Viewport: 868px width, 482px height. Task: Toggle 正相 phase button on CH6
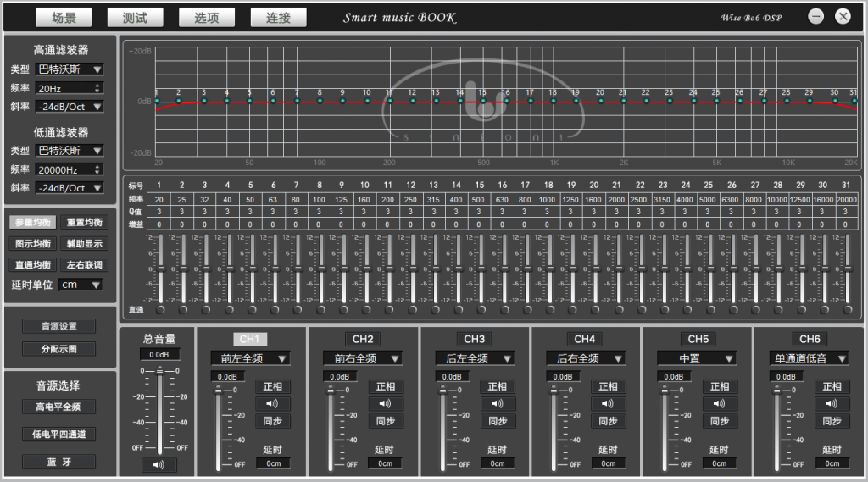(x=832, y=386)
